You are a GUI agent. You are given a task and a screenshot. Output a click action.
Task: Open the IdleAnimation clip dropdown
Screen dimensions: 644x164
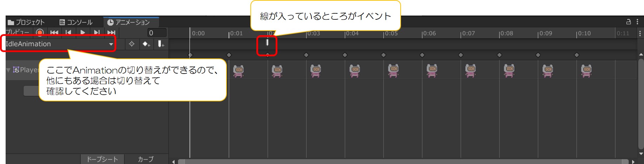coord(59,44)
